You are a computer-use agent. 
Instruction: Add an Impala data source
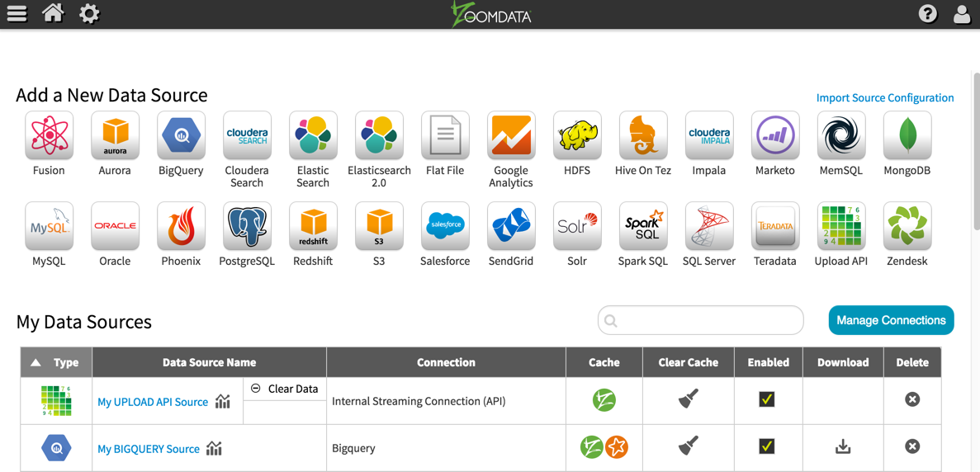pyautogui.click(x=709, y=135)
